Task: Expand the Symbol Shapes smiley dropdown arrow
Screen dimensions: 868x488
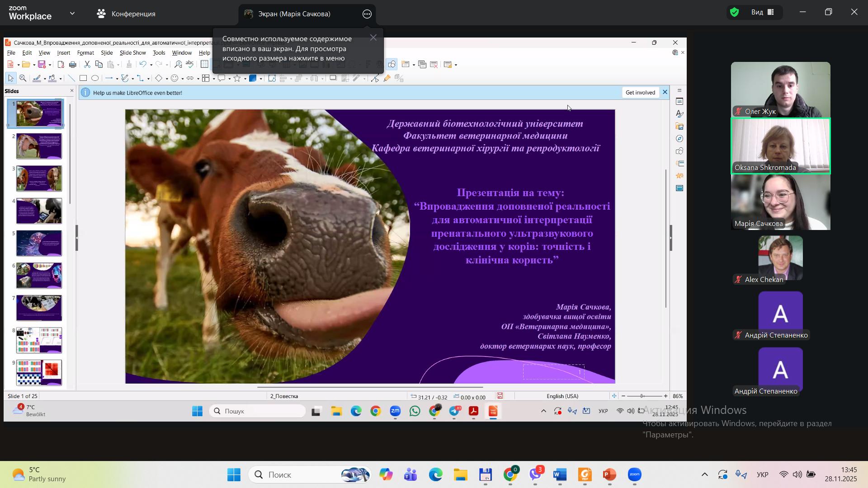Action: [182, 79]
